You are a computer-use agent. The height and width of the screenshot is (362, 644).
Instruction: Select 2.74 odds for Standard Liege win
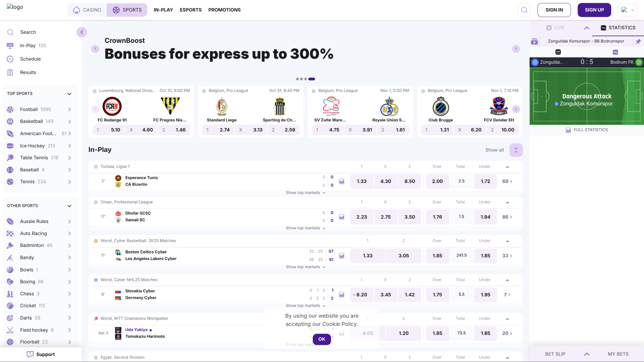click(218, 130)
